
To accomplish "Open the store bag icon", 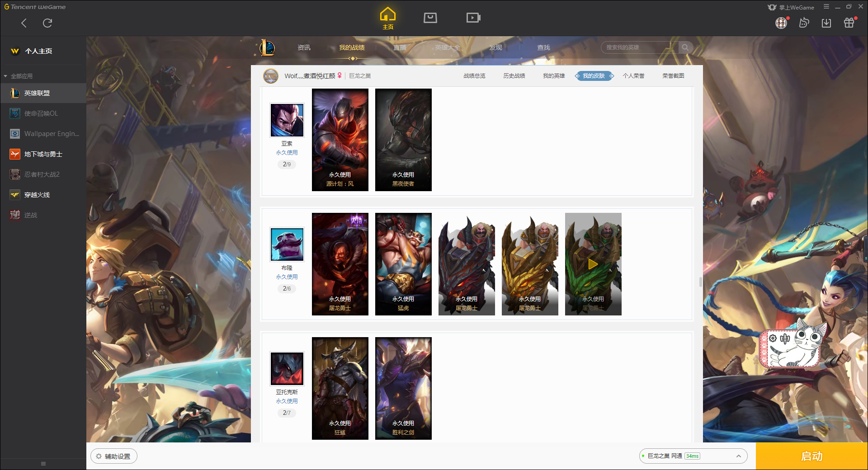I will click(x=430, y=18).
